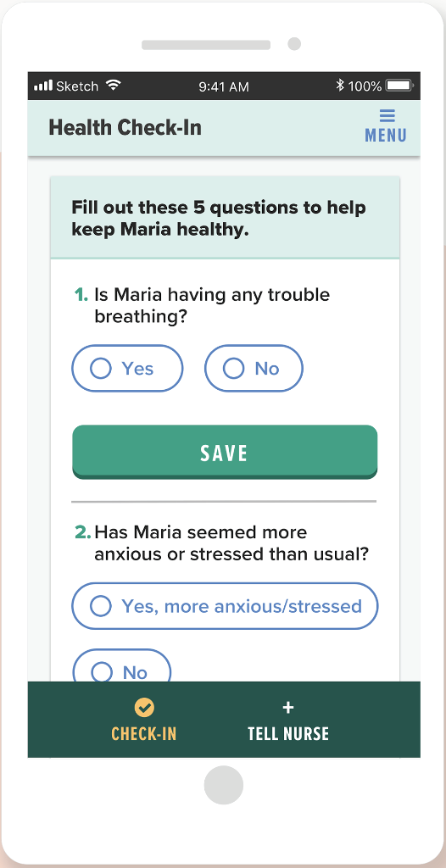The image size is (446, 868).
Task: Select No radio for trouble breathing
Action: pos(254,368)
